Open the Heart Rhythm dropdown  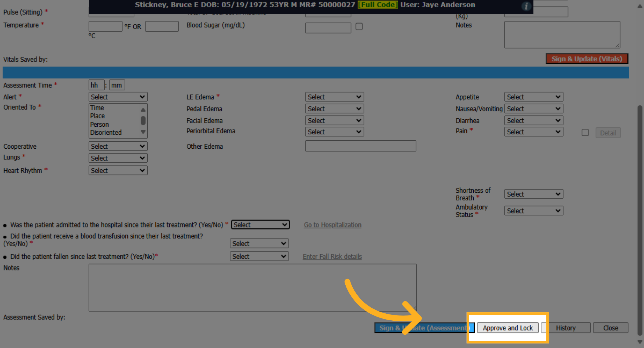click(118, 170)
